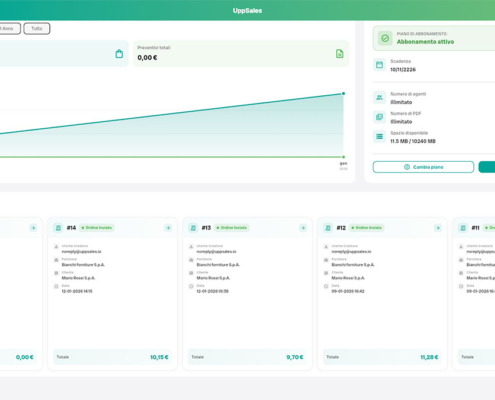Screen dimensions: 495x400
Task: Click the clock icon in order #12 card
Action: point(326,286)
